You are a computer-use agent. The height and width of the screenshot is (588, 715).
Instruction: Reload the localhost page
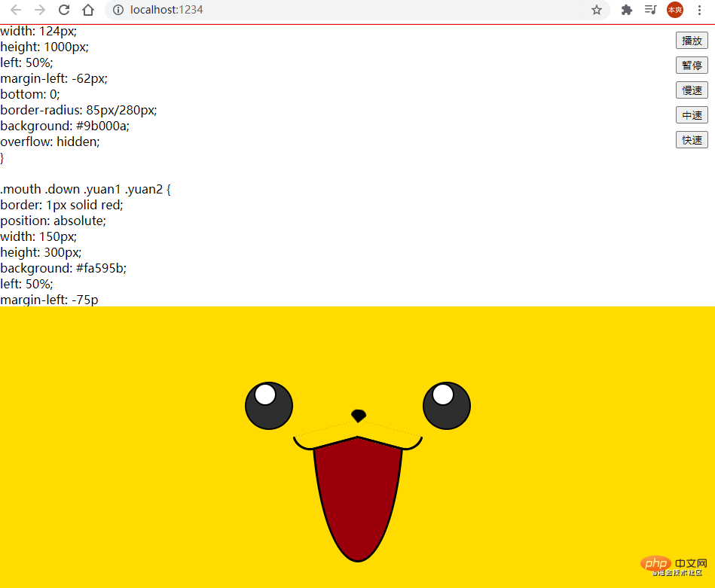click(64, 10)
